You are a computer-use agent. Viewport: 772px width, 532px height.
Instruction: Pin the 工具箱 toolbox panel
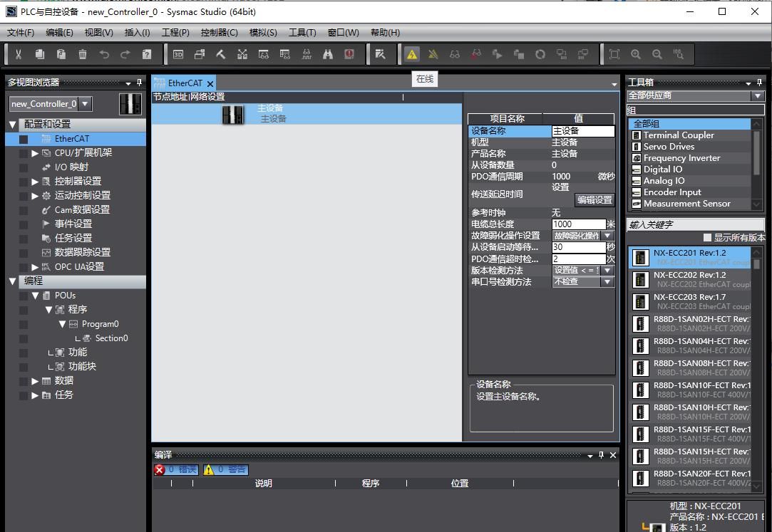[x=759, y=83]
